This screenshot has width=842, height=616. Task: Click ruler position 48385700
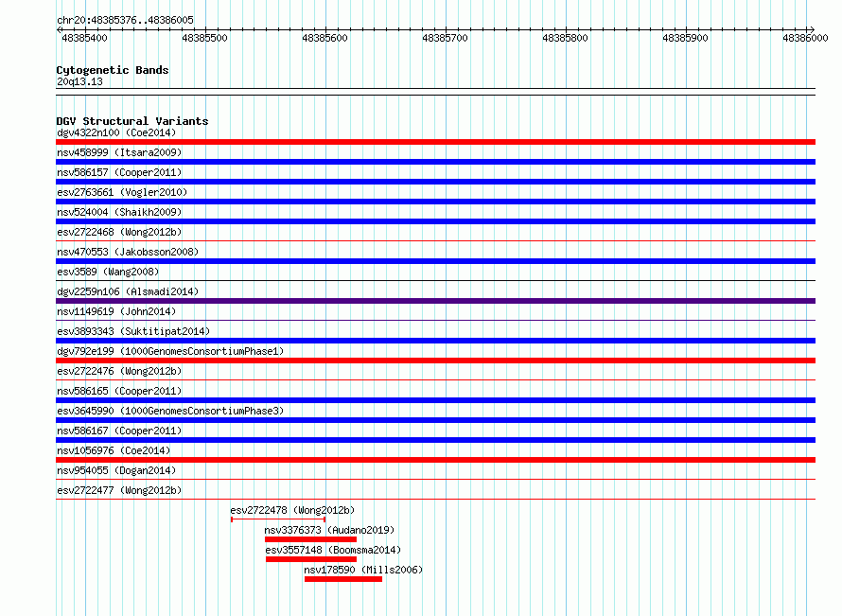446,38
